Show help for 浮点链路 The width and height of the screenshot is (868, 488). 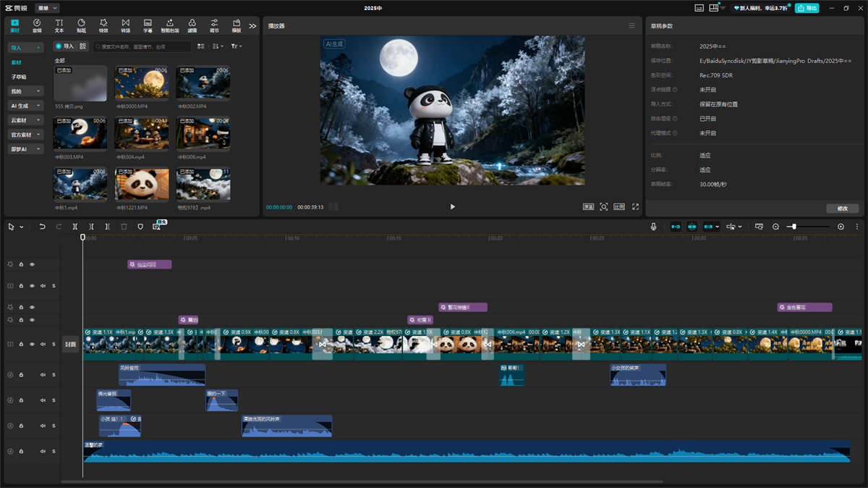(x=676, y=90)
